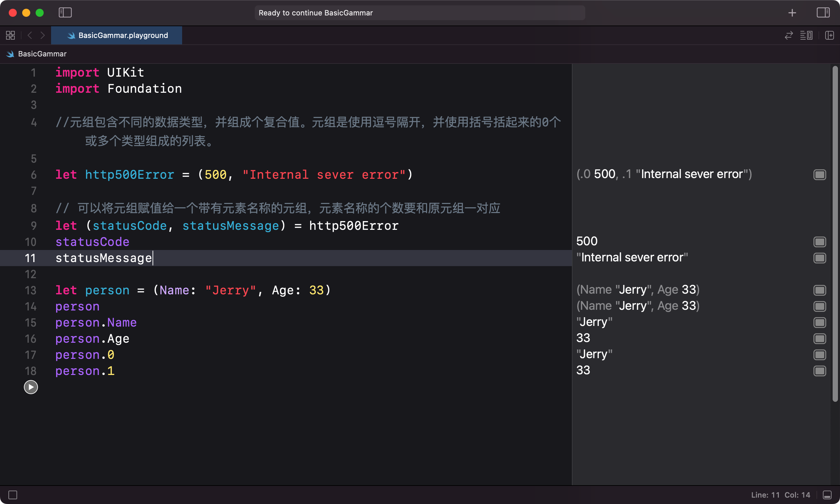Show quick look for person.1 result
840x504 pixels.
tap(820, 371)
